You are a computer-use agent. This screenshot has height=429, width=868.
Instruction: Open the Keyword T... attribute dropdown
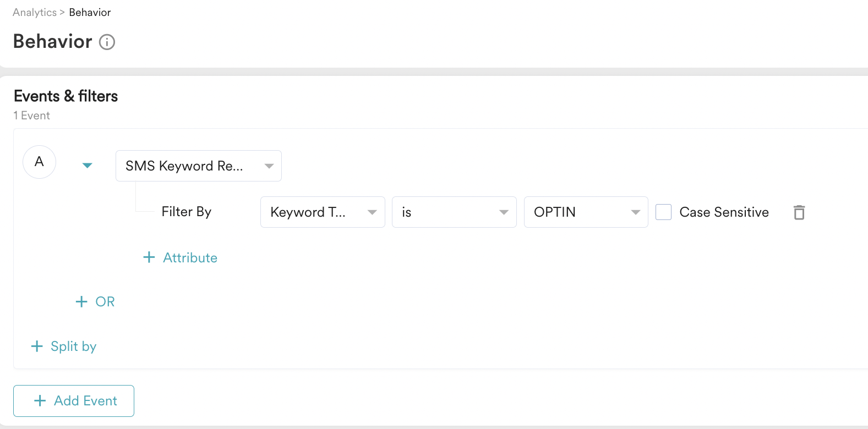tap(322, 212)
